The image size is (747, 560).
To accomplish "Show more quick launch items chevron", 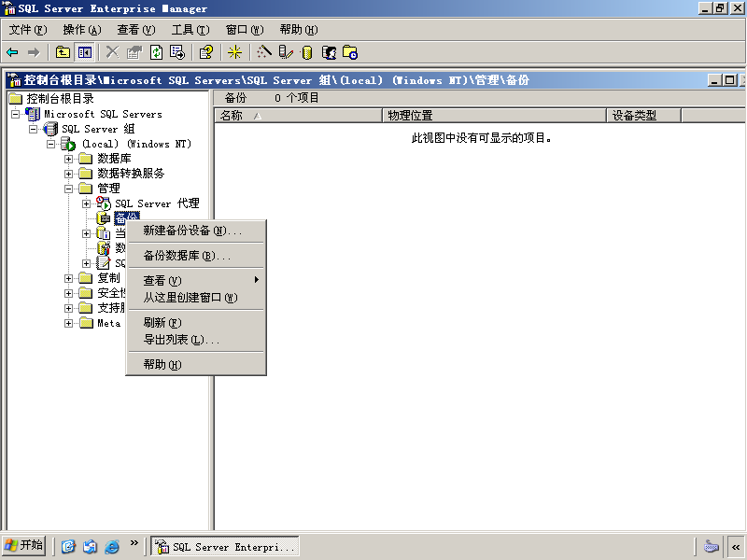I will (x=134, y=543).
